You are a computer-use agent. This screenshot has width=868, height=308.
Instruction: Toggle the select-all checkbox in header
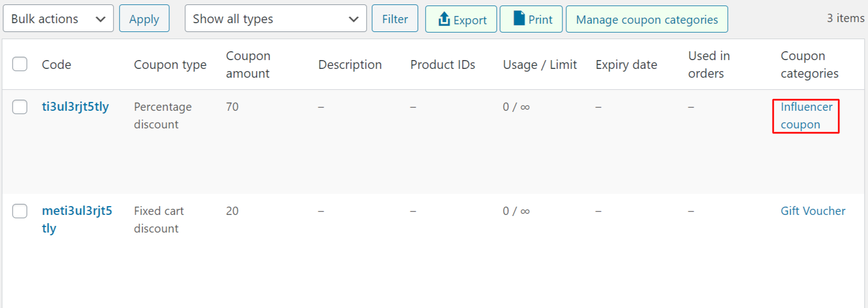click(20, 64)
